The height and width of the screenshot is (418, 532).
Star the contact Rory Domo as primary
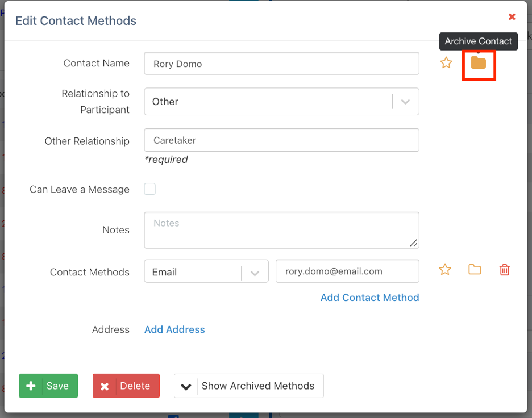point(446,63)
